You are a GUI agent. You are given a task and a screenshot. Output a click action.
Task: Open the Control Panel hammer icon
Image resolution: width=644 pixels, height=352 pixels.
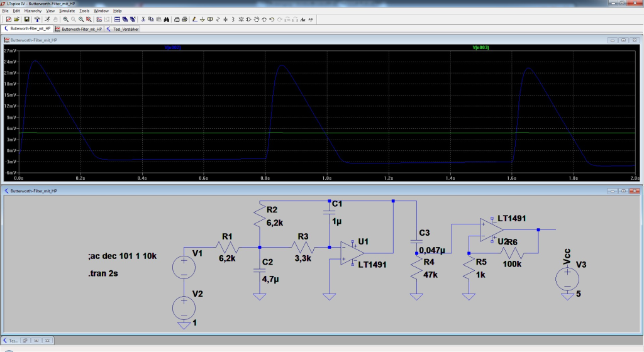pyautogui.click(x=37, y=19)
